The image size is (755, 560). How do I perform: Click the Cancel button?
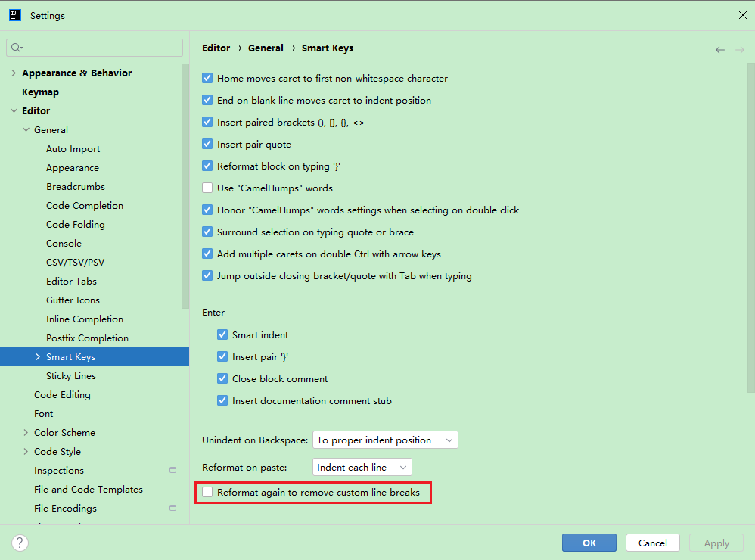(x=652, y=543)
